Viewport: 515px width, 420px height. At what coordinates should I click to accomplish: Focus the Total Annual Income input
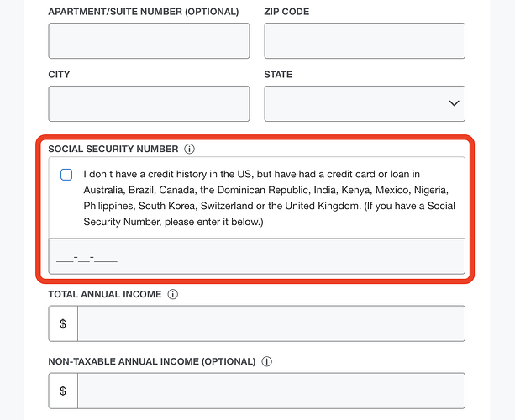pos(271,323)
